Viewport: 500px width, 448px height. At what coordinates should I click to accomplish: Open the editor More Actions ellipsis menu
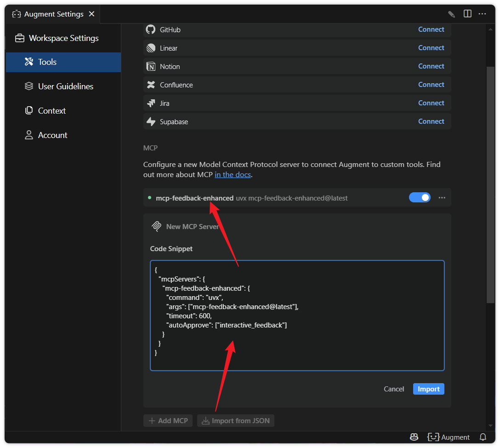point(482,14)
